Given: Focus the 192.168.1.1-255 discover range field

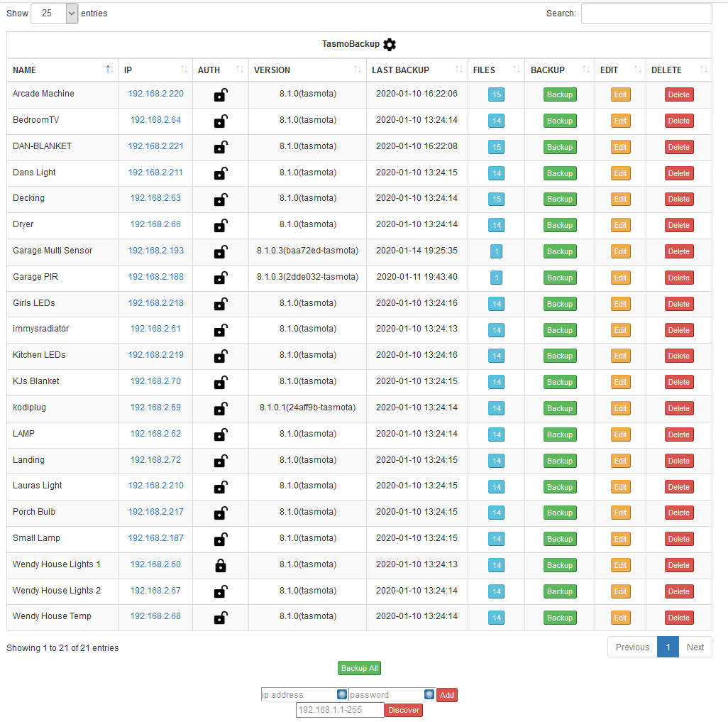Looking at the screenshot, I should [340, 710].
